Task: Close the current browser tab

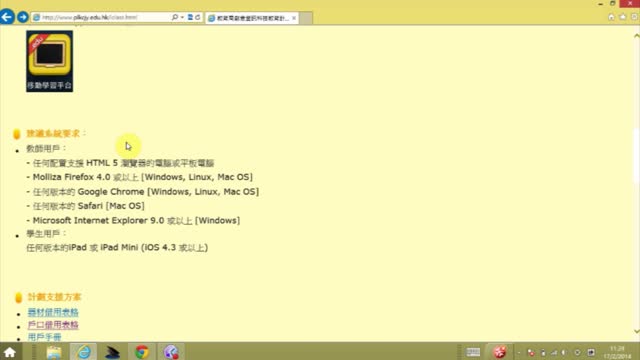Action: [294, 18]
